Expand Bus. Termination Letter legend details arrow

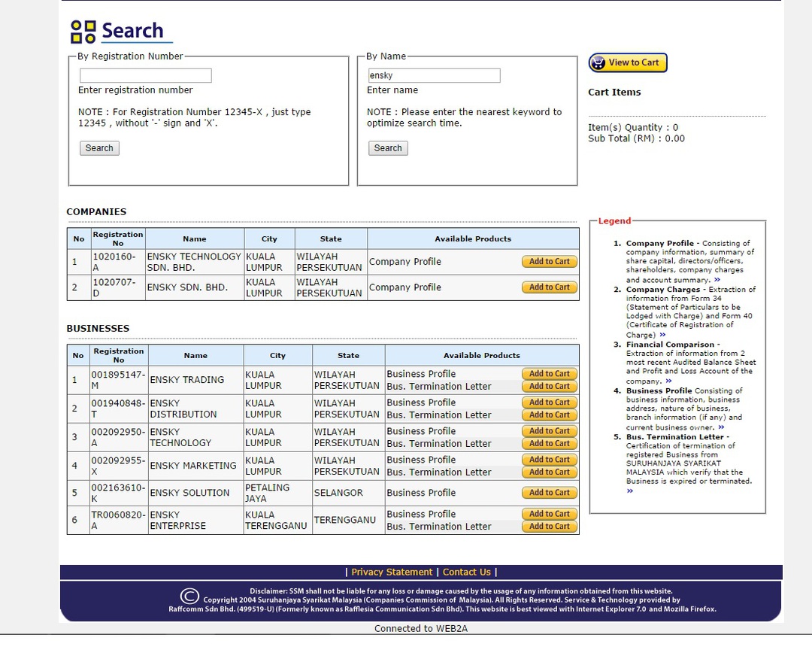(630, 491)
